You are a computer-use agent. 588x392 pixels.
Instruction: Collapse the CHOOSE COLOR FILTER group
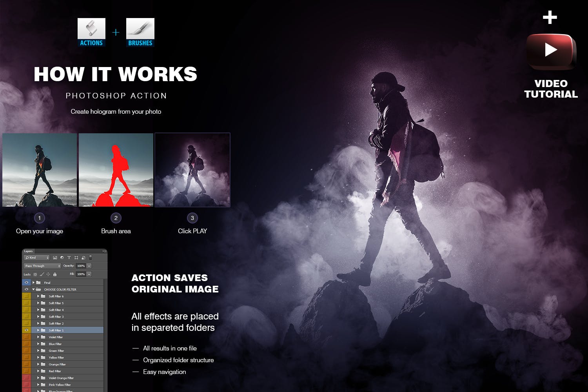[34, 289]
